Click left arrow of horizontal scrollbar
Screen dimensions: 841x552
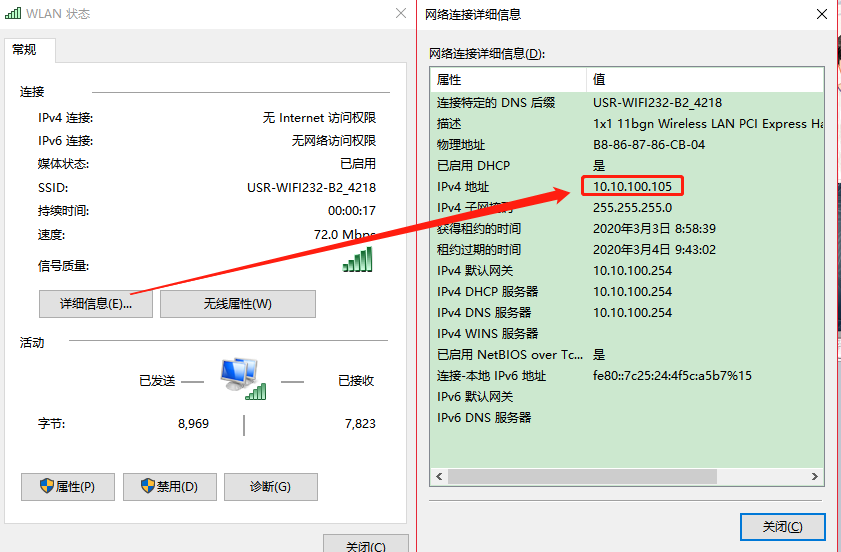click(439, 478)
